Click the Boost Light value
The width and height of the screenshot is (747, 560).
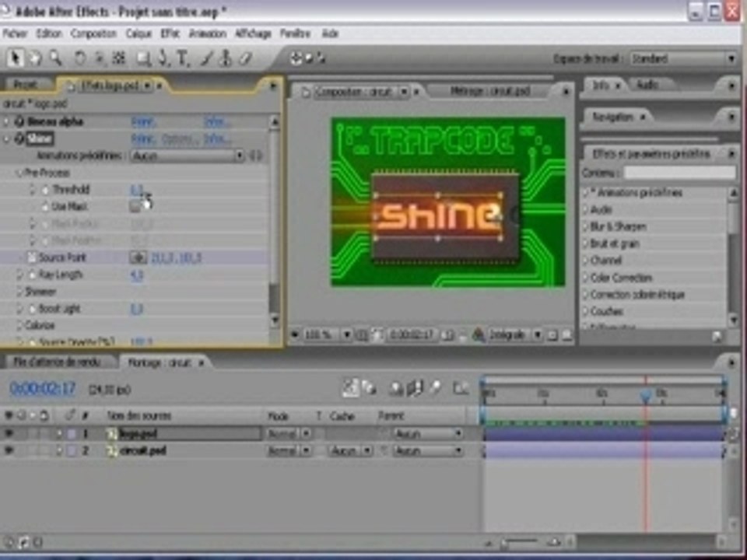(x=136, y=310)
